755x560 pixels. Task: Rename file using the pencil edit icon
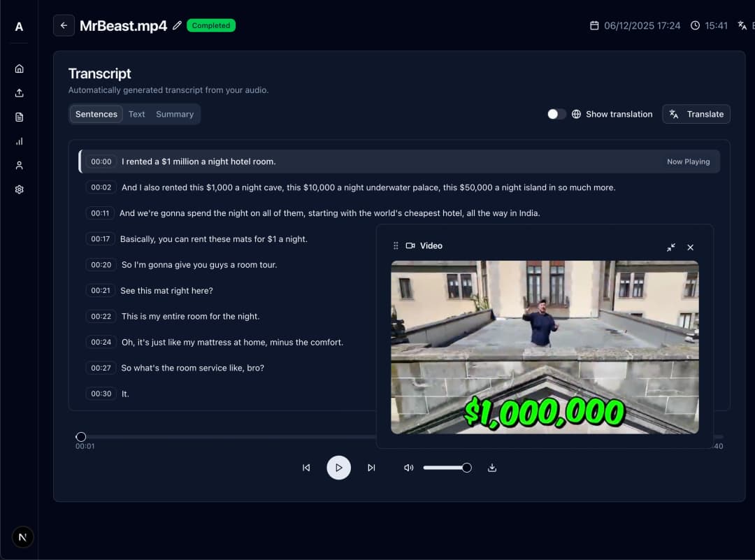click(x=177, y=25)
